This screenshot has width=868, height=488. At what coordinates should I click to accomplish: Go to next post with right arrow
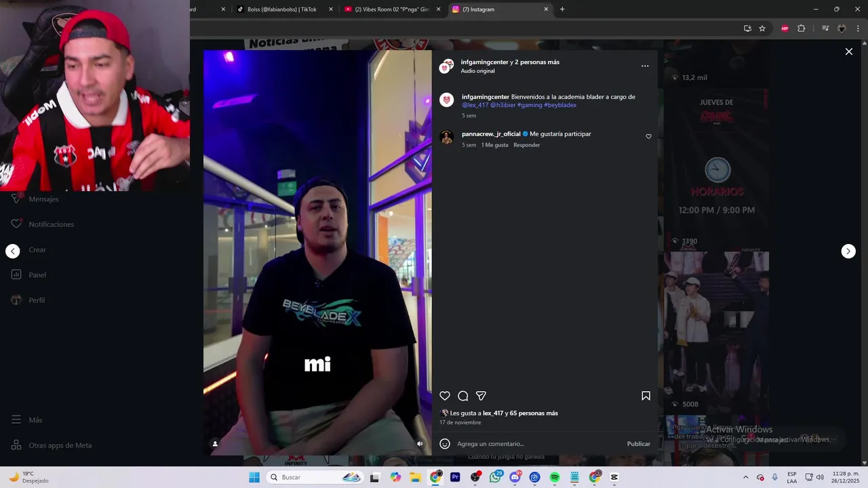coord(848,251)
